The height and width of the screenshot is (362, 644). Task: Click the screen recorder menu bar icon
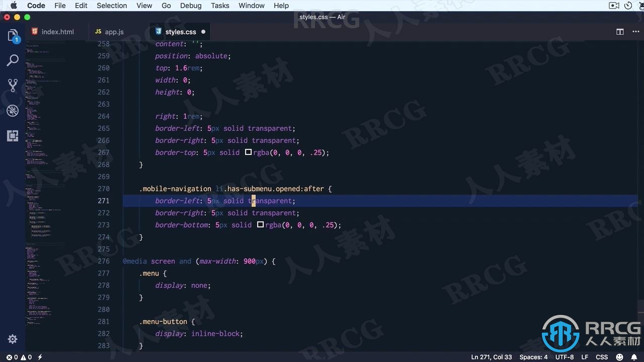pos(614,6)
